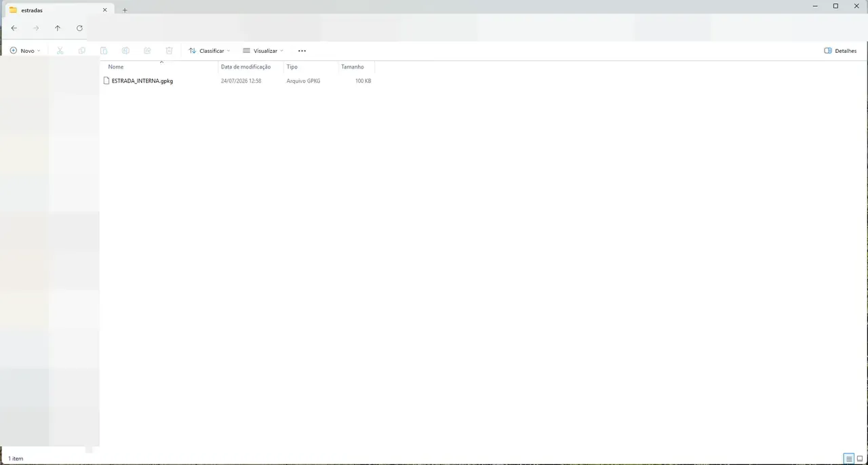Open the Visualizar view dropdown
This screenshot has height=465, width=868.
coord(263,51)
